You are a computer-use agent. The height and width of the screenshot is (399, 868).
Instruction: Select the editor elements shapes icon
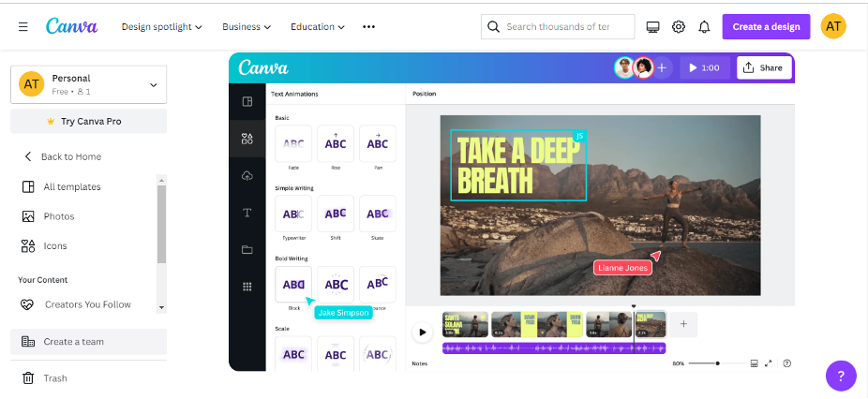point(247,139)
